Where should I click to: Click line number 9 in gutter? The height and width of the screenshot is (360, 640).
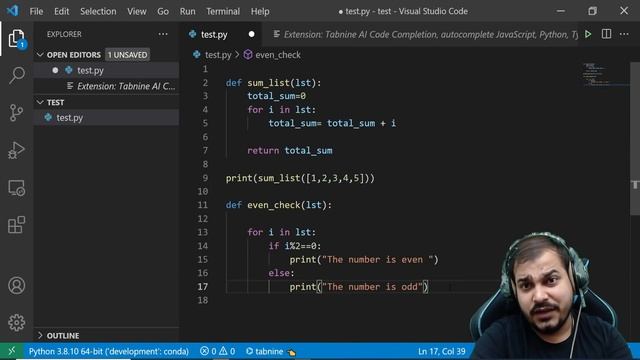[205, 178]
